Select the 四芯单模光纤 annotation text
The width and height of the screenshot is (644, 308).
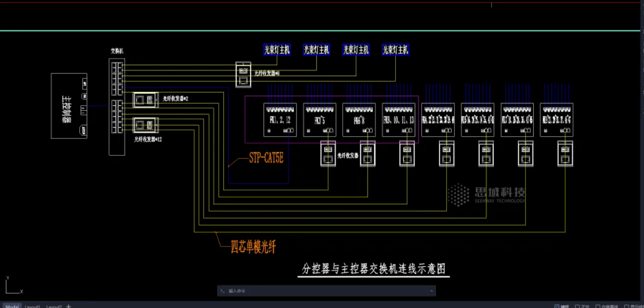click(253, 247)
